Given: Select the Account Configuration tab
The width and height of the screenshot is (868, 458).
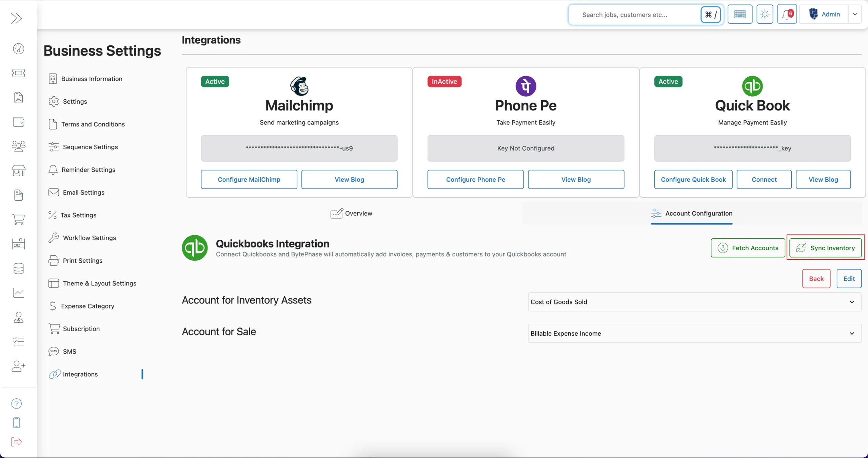Looking at the screenshot, I should click(692, 214).
